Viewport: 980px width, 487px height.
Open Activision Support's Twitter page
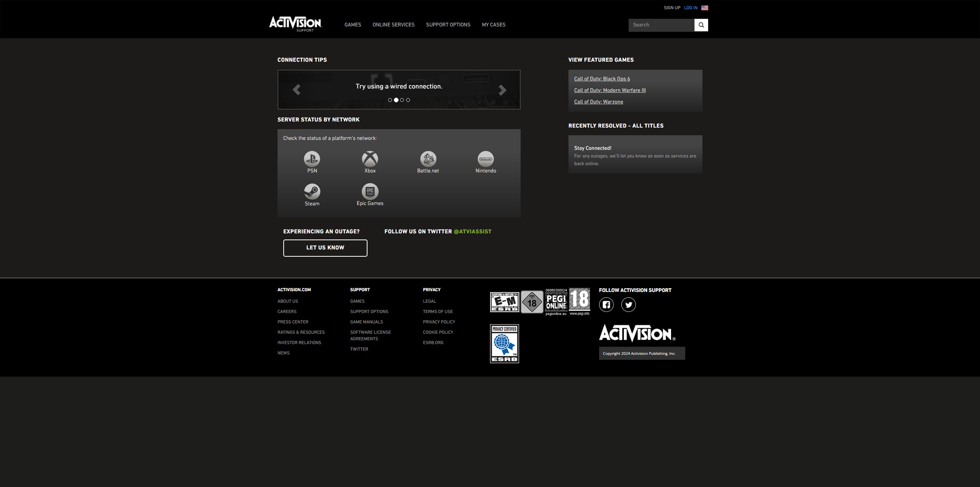click(628, 305)
